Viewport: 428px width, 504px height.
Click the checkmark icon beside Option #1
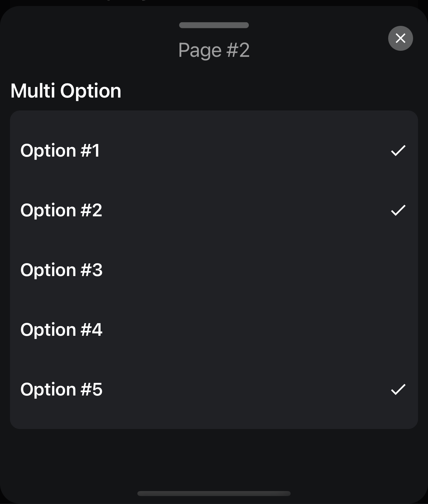coord(398,150)
